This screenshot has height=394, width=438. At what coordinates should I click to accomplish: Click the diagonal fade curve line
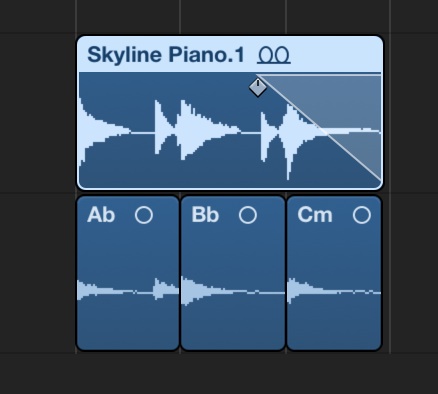(x=320, y=128)
